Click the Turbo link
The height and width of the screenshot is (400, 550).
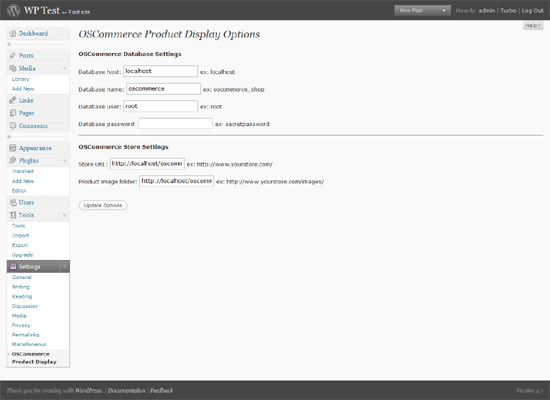(508, 11)
